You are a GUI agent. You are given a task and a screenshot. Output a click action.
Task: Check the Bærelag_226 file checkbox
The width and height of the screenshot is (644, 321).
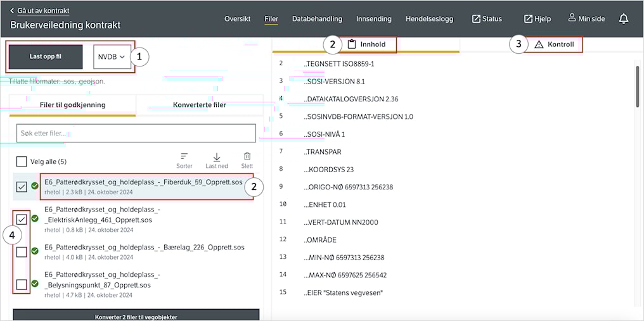pos(22,252)
